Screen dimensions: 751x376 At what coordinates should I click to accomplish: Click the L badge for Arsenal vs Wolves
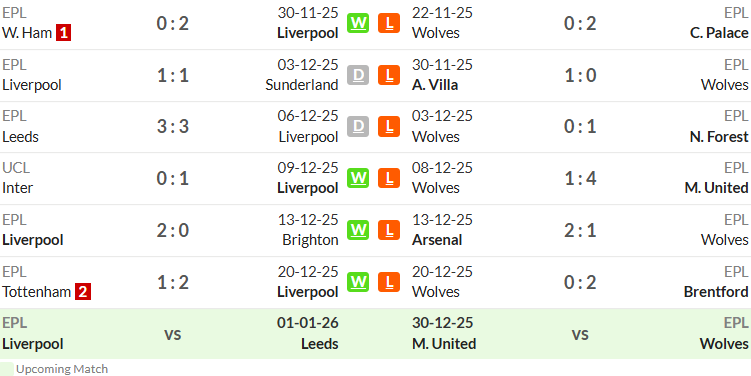pos(389,230)
